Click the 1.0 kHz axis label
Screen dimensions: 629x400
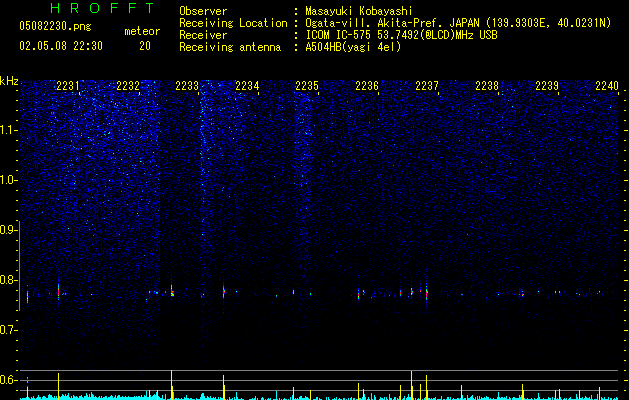[9, 180]
